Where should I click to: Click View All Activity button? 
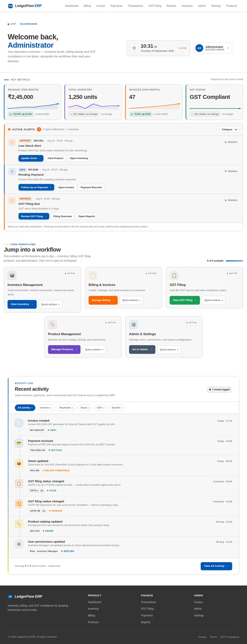pyautogui.click(x=216, y=566)
